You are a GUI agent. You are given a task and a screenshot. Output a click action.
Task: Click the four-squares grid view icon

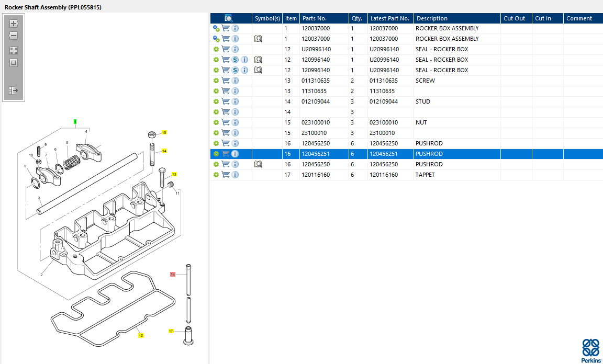click(14, 51)
